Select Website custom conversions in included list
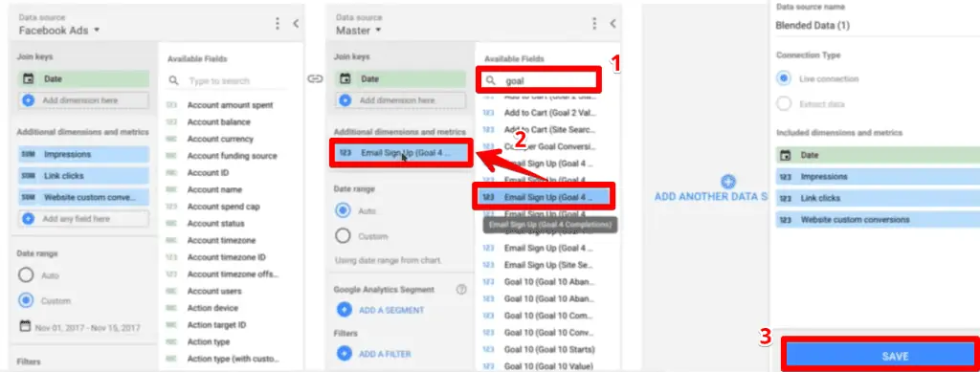This screenshot has height=372, width=980. pos(879,220)
